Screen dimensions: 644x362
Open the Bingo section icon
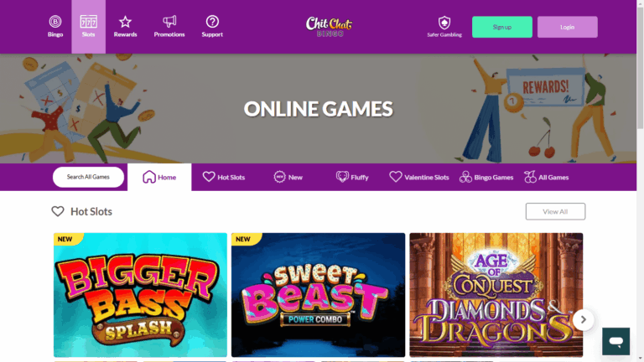coord(55,21)
